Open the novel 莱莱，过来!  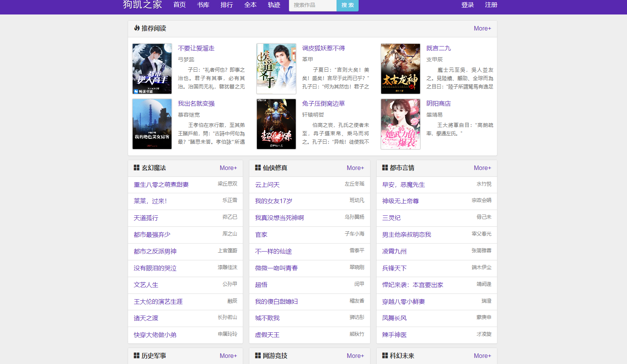pos(150,201)
